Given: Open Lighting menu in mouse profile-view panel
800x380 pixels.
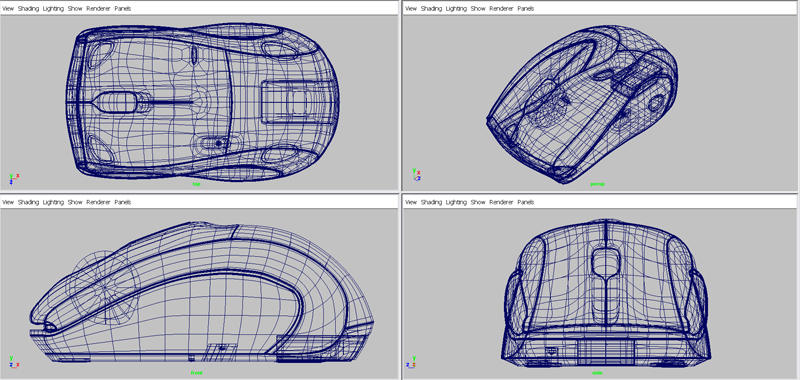Looking at the screenshot, I should [x=53, y=202].
